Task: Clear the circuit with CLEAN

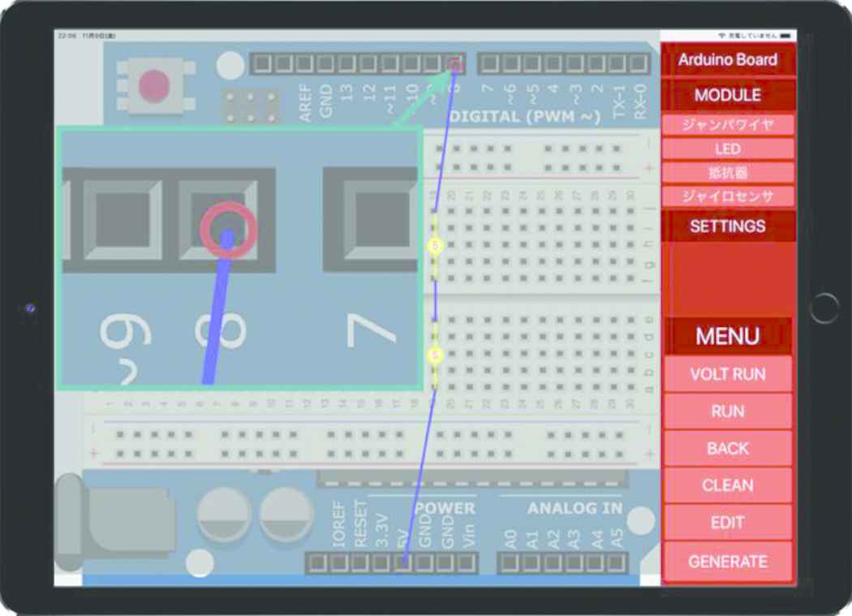Action: click(x=728, y=485)
